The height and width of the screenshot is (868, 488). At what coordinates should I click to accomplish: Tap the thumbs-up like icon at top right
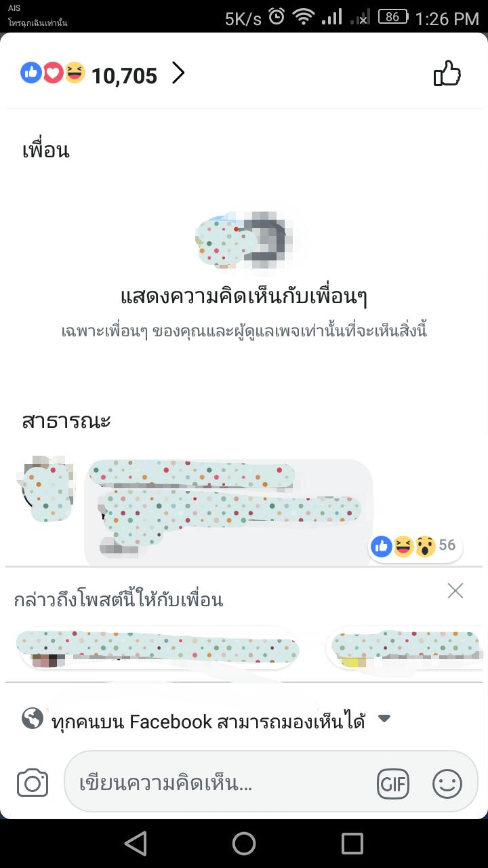pyautogui.click(x=447, y=73)
